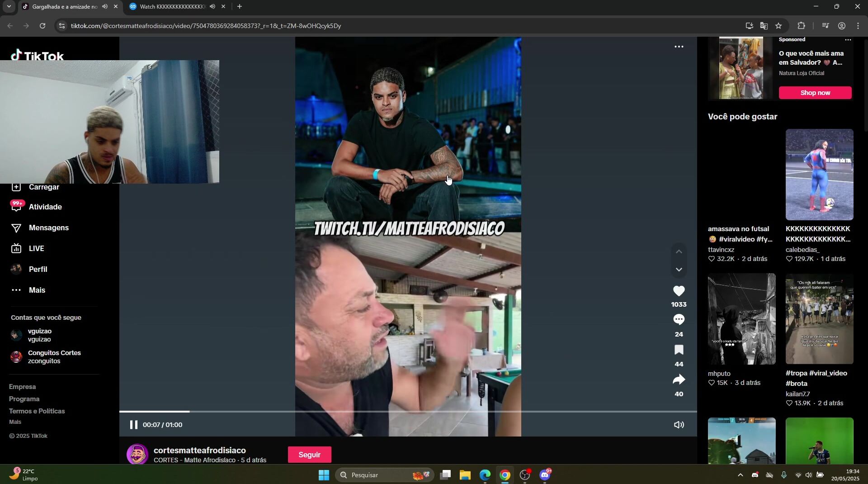The width and height of the screenshot is (868, 484).
Task: Show hidden tray icons chevron
Action: point(740,475)
